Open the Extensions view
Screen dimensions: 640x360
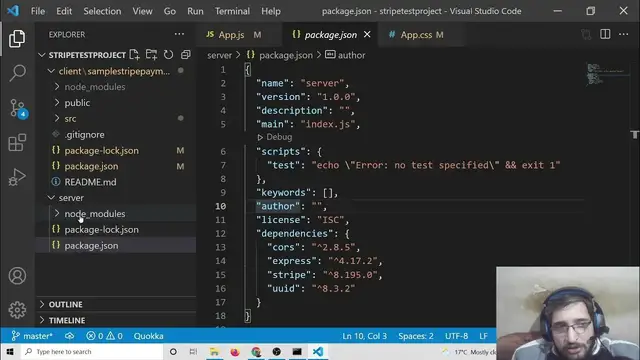(x=17, y=142)
